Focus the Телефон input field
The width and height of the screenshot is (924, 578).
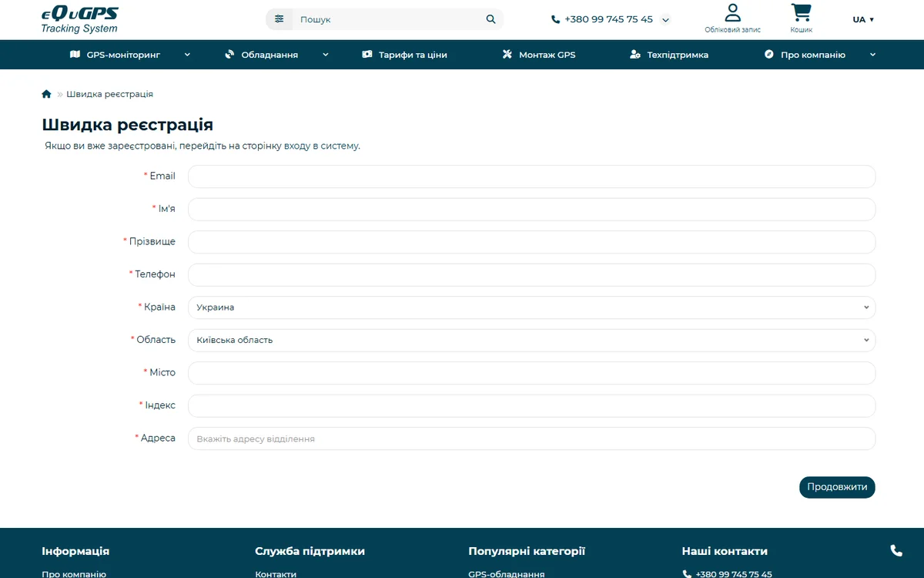point(531,274)
